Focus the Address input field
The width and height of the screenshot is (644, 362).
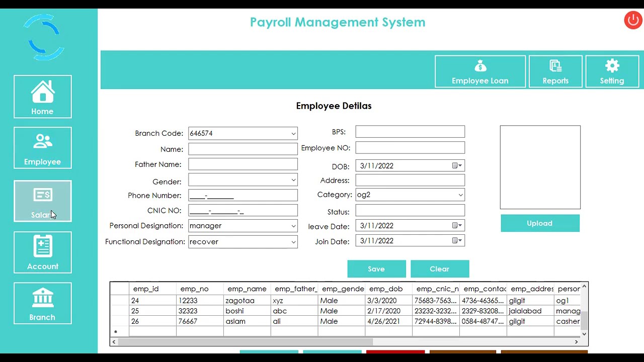(410, 180)
